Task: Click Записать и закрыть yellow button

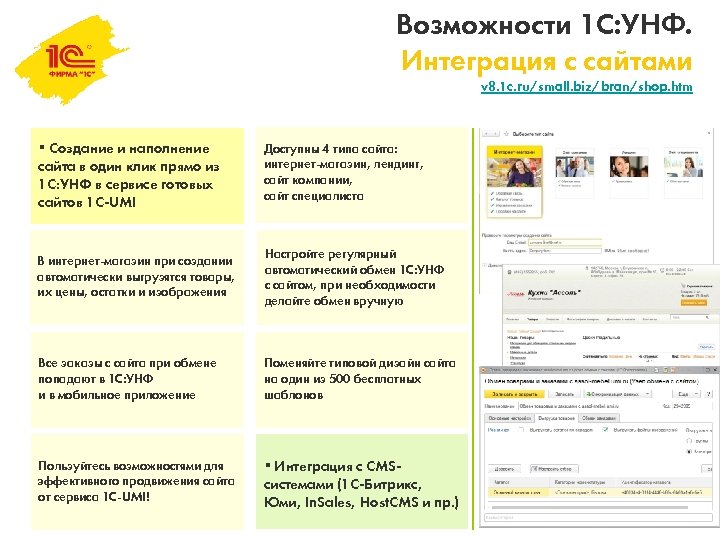Action: point(515,394)
